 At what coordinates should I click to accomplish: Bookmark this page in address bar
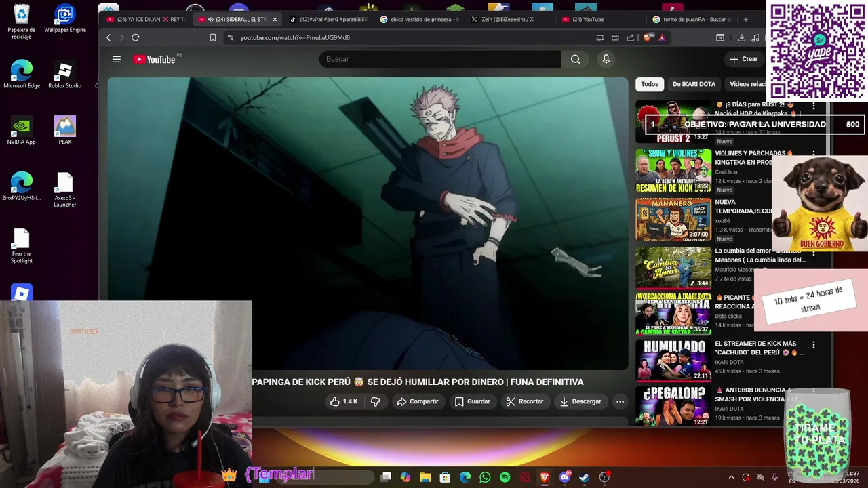click(x=213, y=37)
